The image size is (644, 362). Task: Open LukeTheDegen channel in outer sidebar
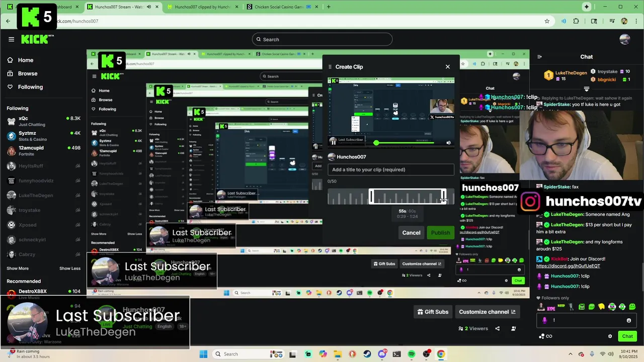tap(43, 195)
